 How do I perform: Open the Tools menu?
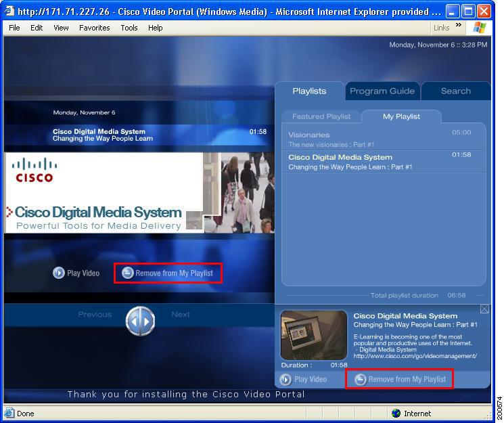pyautogui.click(x=129, y=28)
